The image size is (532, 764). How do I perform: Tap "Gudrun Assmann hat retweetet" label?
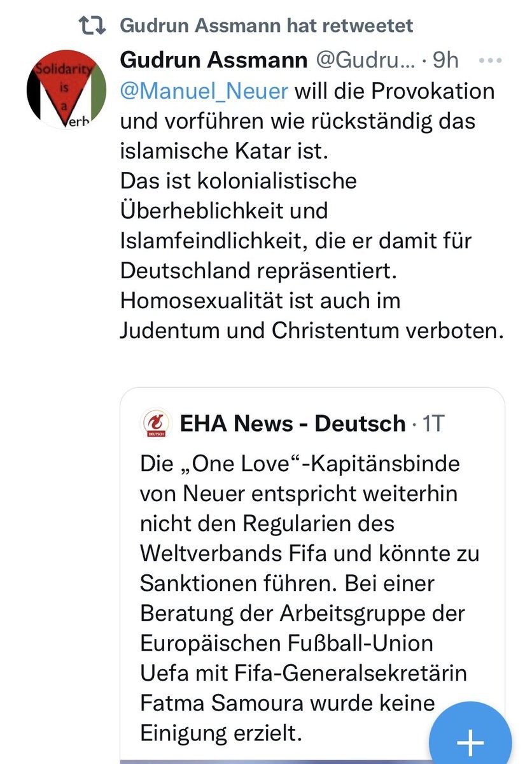coord(266,25)
